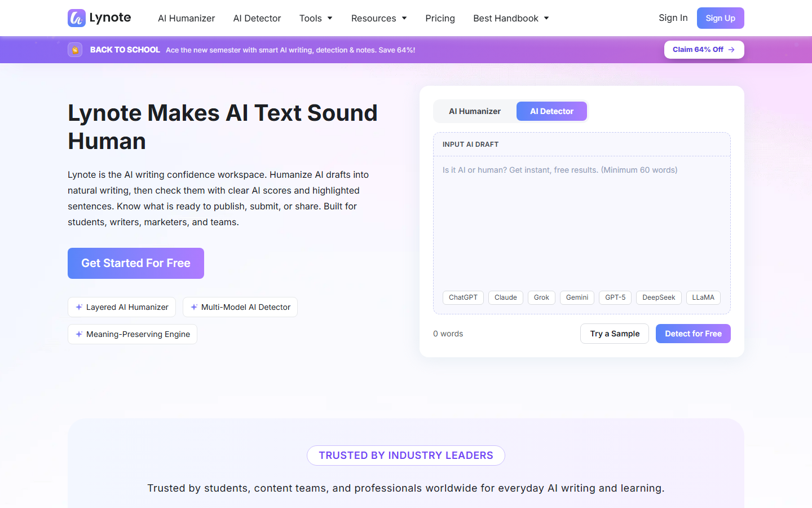Click the "Lynote Makes AI Text Sound Human" heading

[x=223, y=127]
